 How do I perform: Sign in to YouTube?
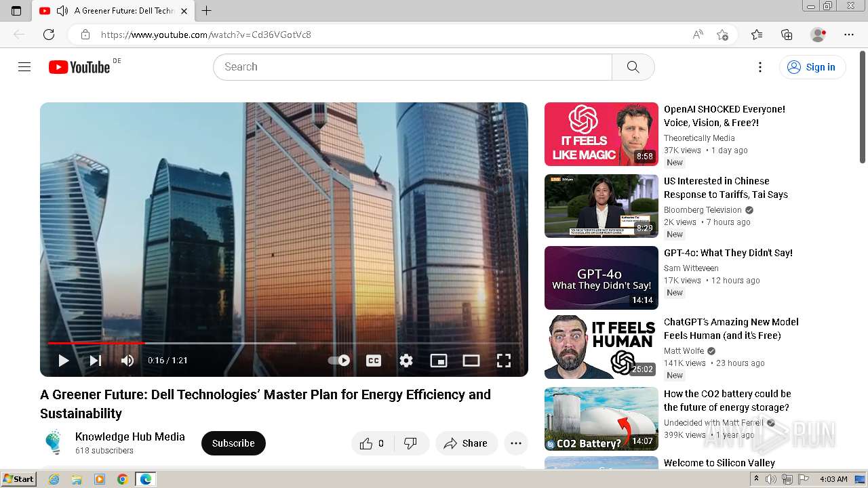coord(812,67)
